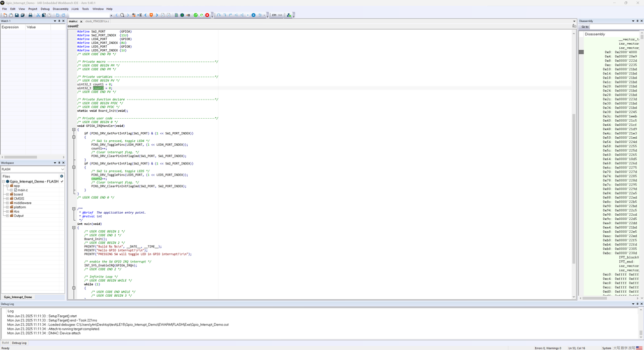Click the Reset debugger icon
This screenshot has width=644, height=350.
click(x=260, y=15)
